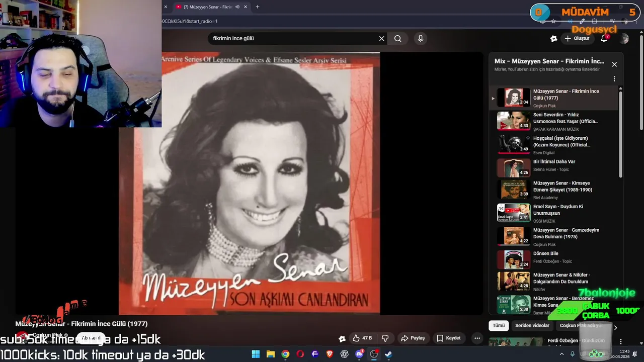
Task: Save the video with Kaydet
Action: pos(449,338)
